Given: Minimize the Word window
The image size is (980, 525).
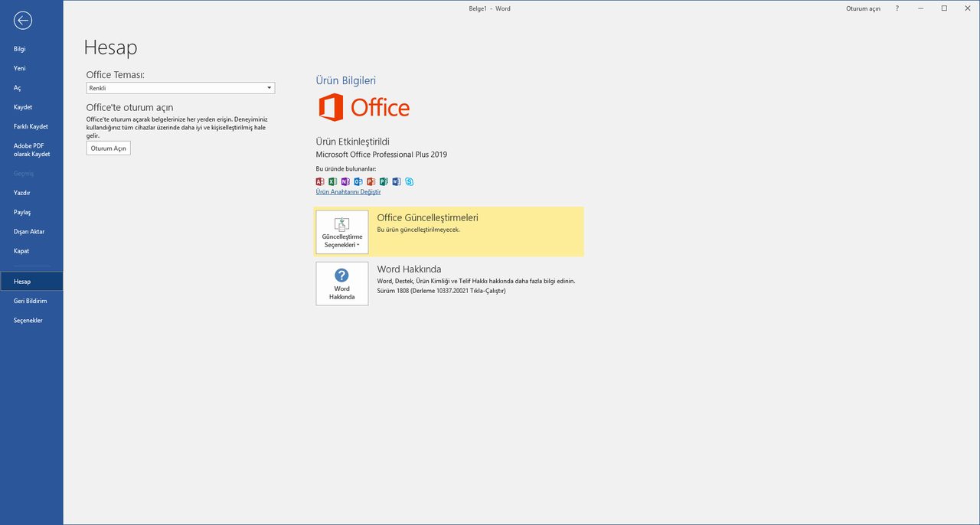Looking at the screenshot, I should coord(923,8).
